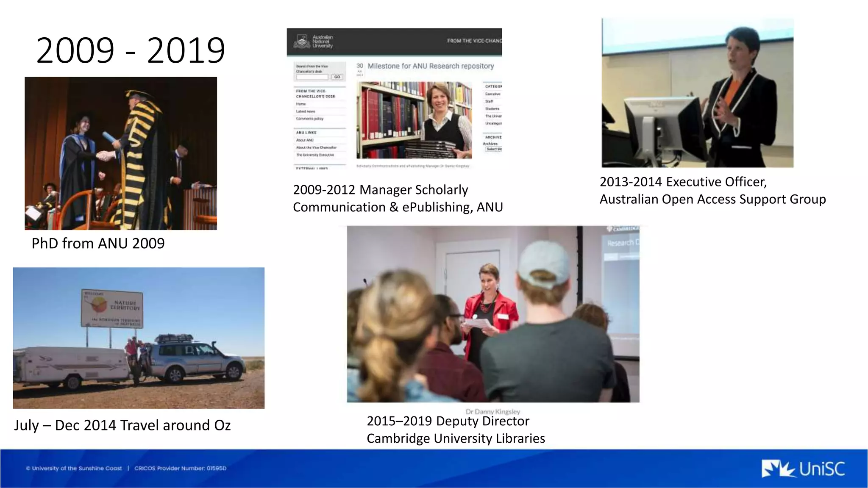
Task: Select the PhD graduation ceremony photo
Action: point(121,153)
